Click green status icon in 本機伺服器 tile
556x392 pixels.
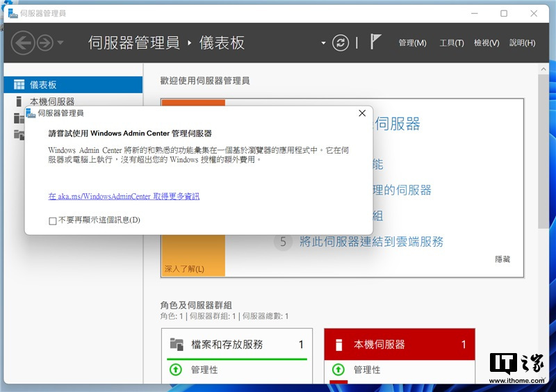[x=338, y=370]
